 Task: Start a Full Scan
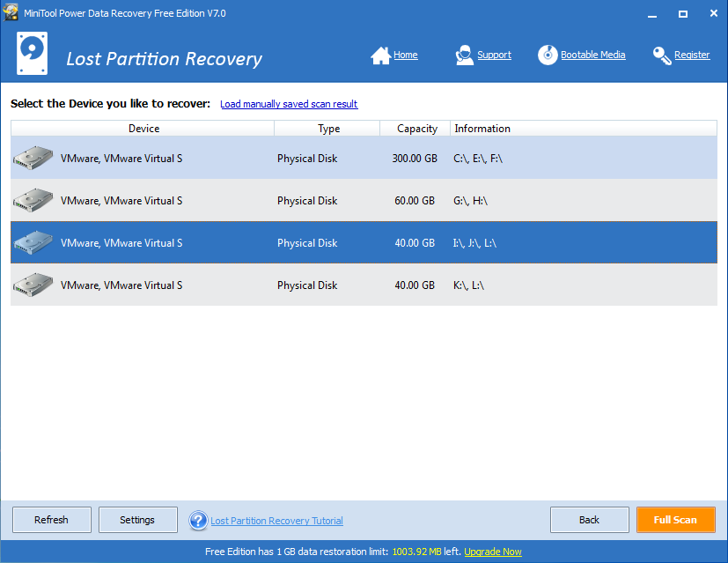click(675, 520)
